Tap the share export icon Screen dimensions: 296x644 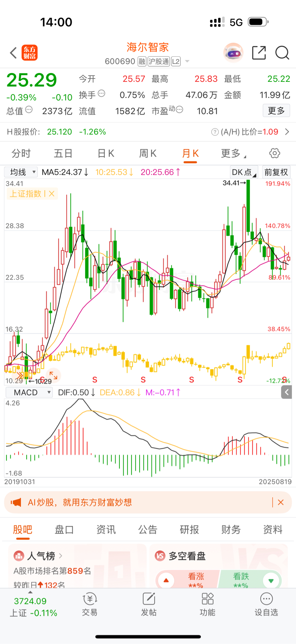259,53
